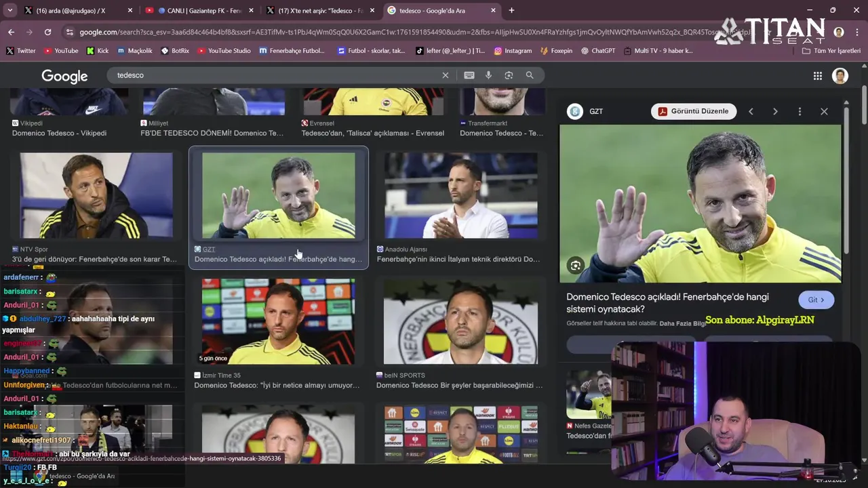Open the Evrensel result about Talisca
This screenshot has width=868, height=488.
pos(373,133)
